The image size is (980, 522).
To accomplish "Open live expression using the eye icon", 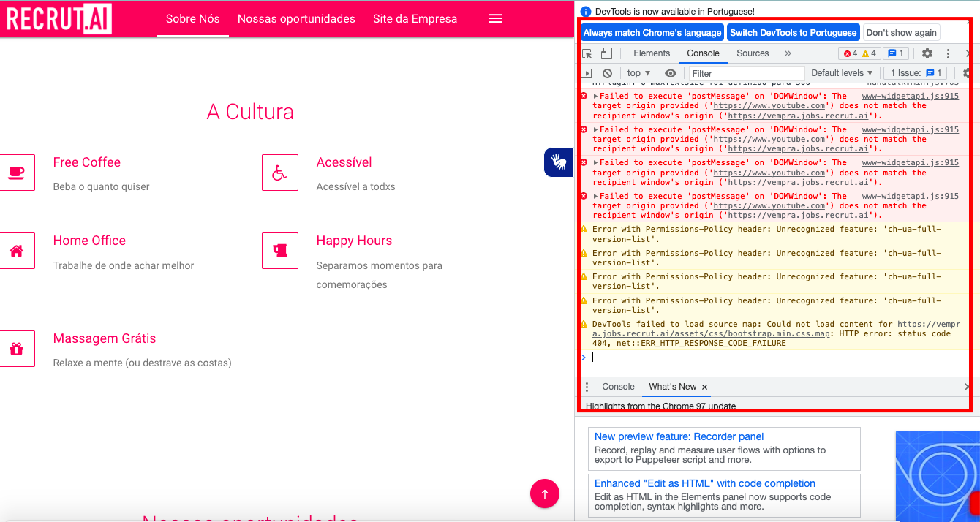I will point(670,73).
